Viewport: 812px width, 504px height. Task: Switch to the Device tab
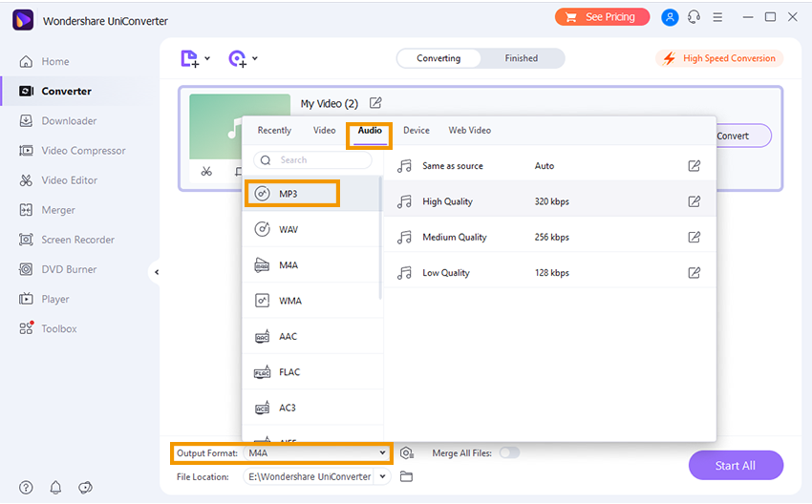click(x=417, y=131)
